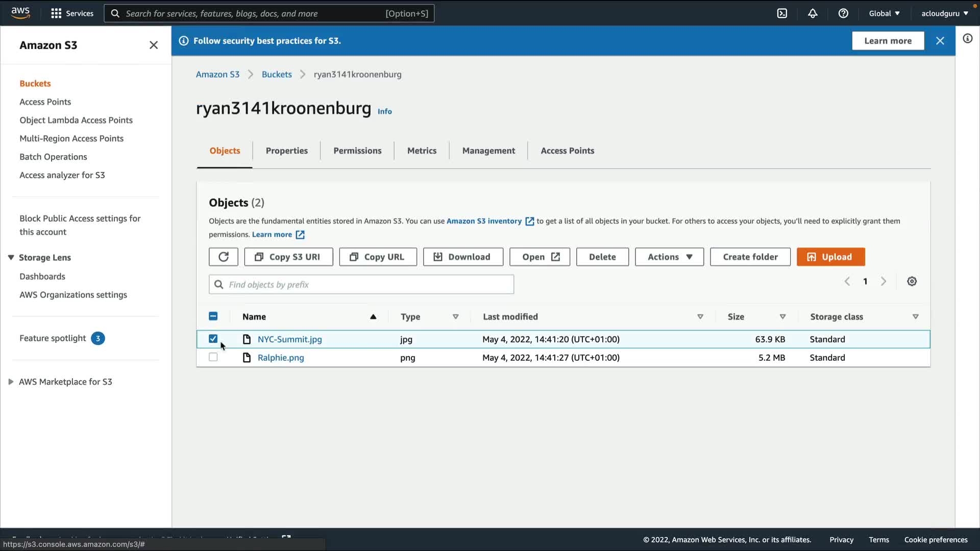Open the notifications bell icon

(813, 13)
